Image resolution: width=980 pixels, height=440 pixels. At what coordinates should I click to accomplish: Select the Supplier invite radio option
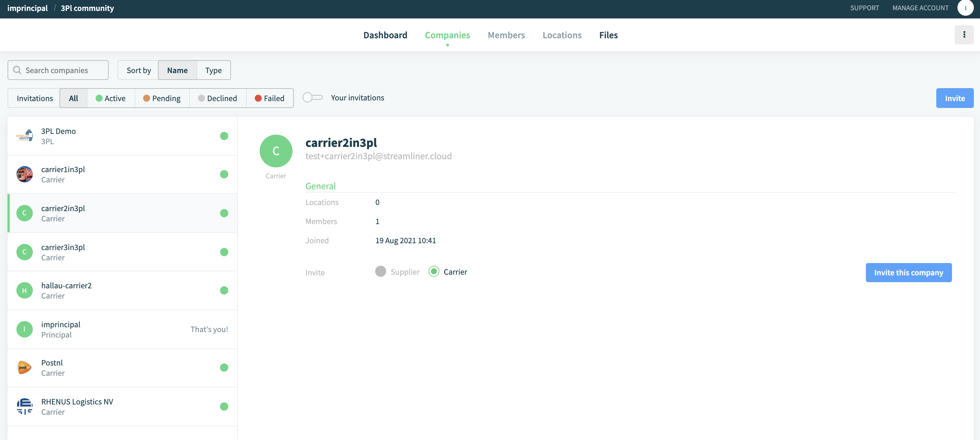pos(380,272)
